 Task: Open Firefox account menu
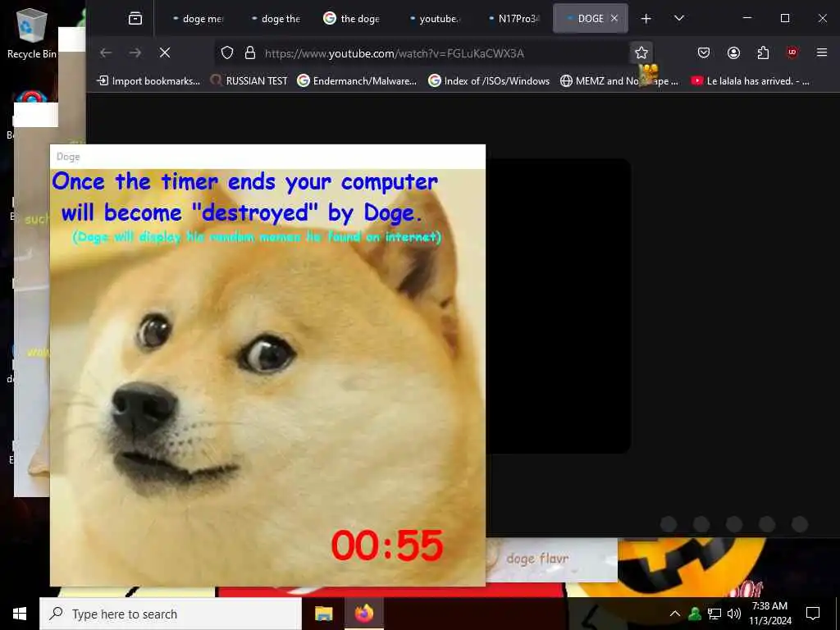click(733, 52)
